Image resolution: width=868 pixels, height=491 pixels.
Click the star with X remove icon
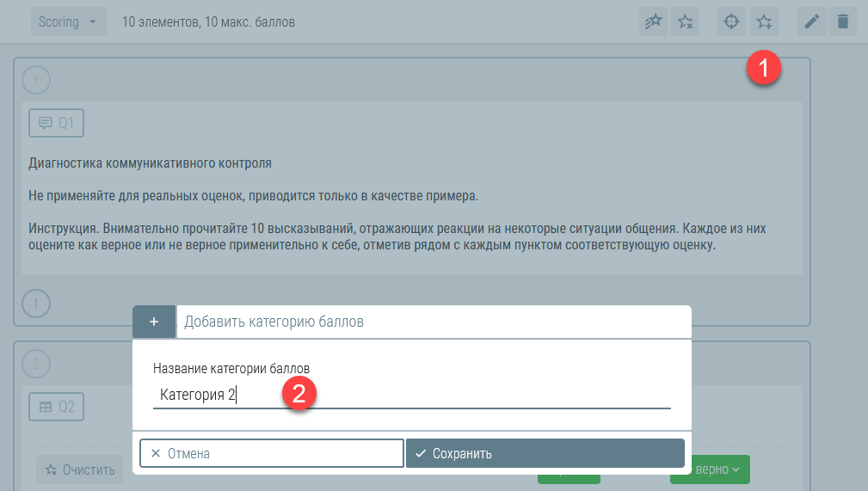[x=685, y=22]
